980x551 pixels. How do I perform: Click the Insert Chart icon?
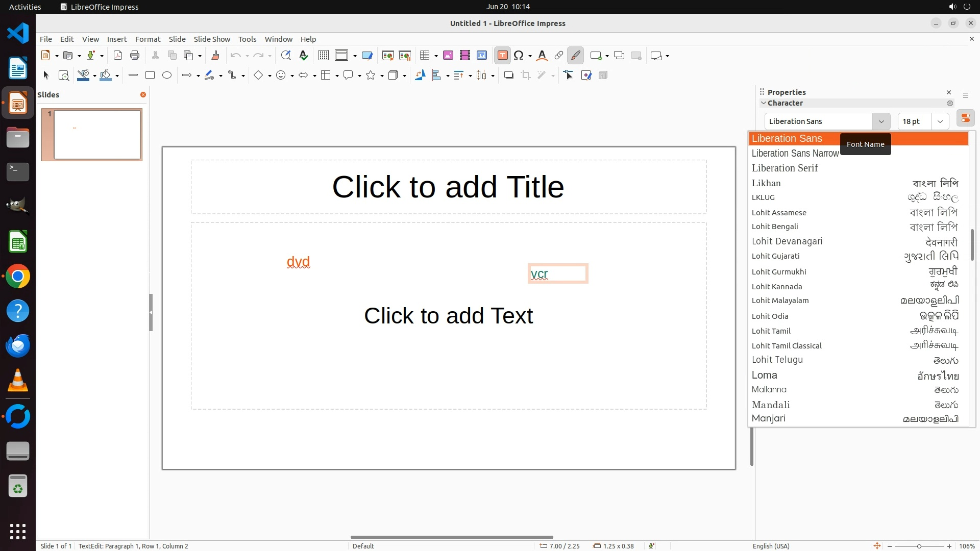482,56
